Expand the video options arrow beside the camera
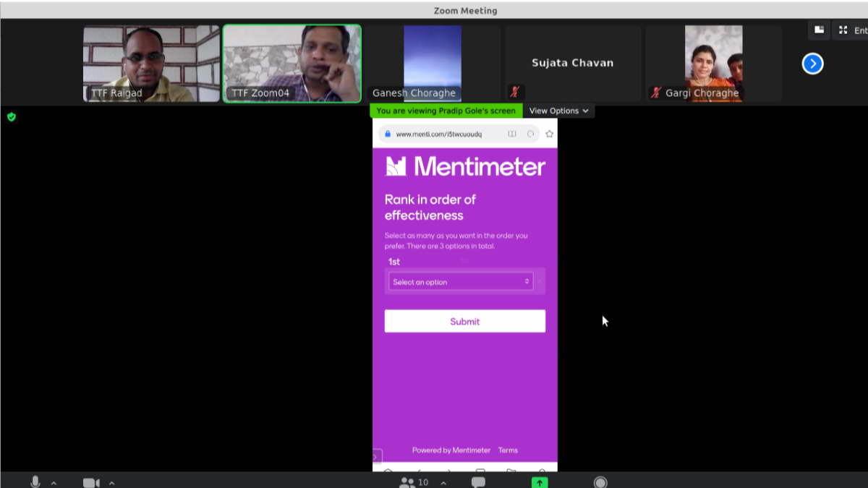 [x=111, y=483]
